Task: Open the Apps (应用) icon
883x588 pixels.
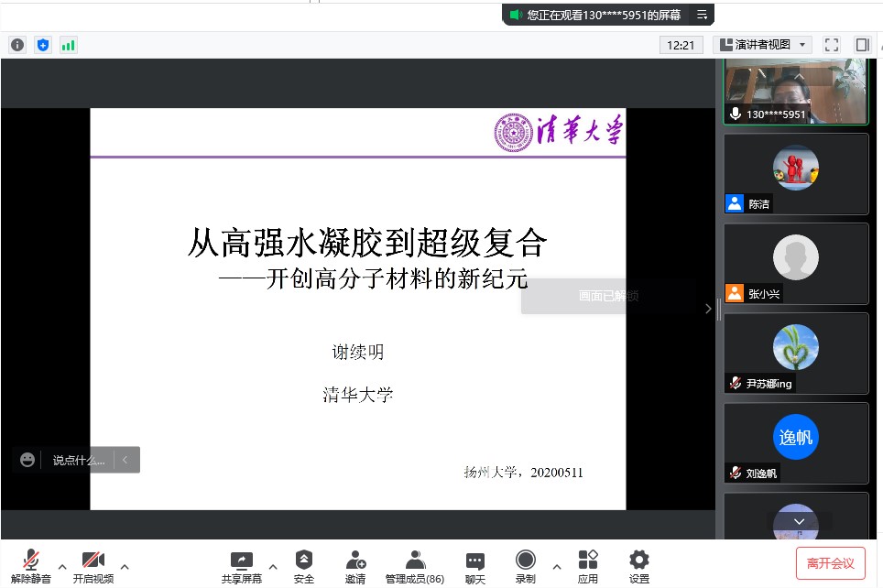Action: [588, 566]
